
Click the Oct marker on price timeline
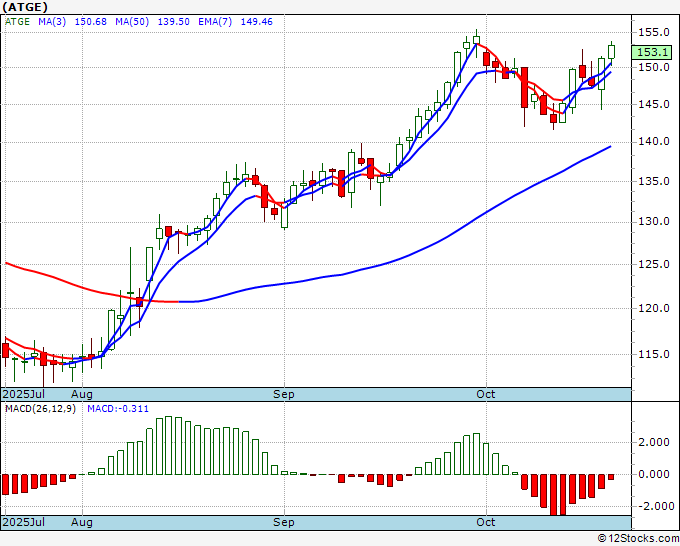click(x=486, y=394)
